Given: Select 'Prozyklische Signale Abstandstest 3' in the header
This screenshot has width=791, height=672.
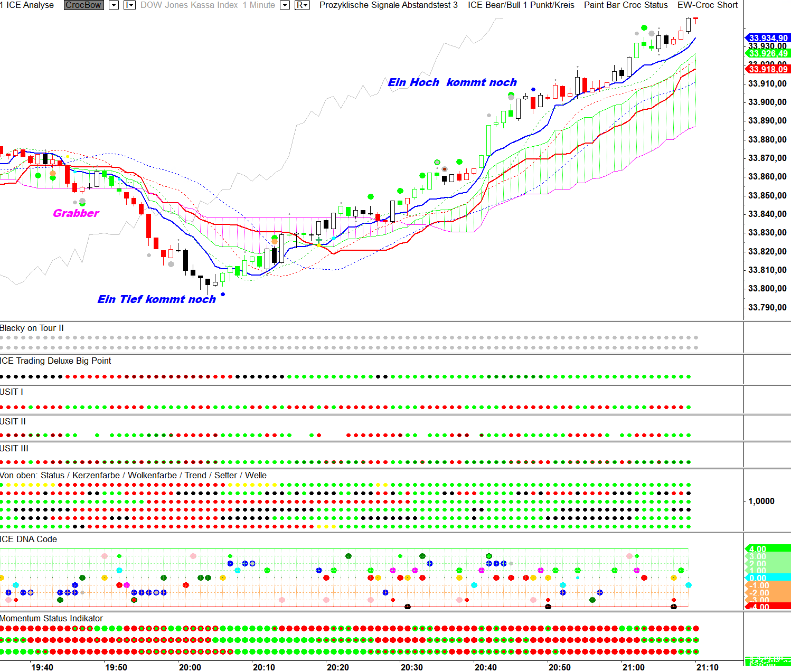Looking at the screenshot, I should coord(388,5).
